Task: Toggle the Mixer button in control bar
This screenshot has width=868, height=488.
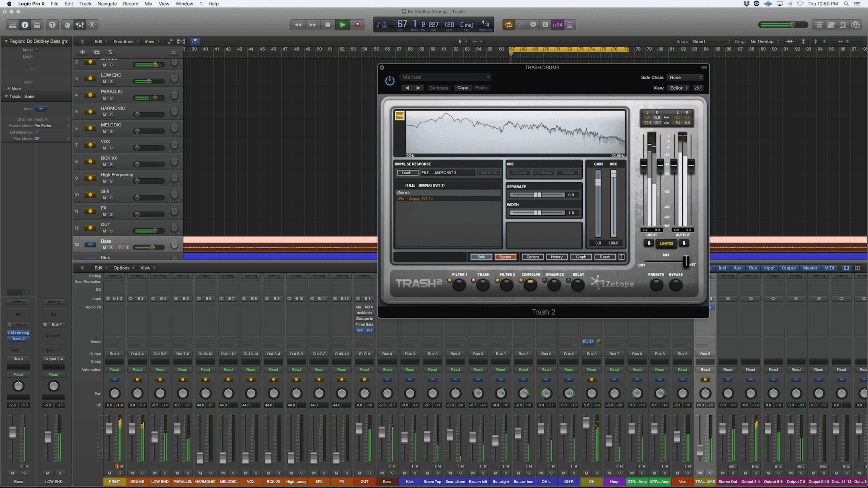Action: (x=80, y=25)
